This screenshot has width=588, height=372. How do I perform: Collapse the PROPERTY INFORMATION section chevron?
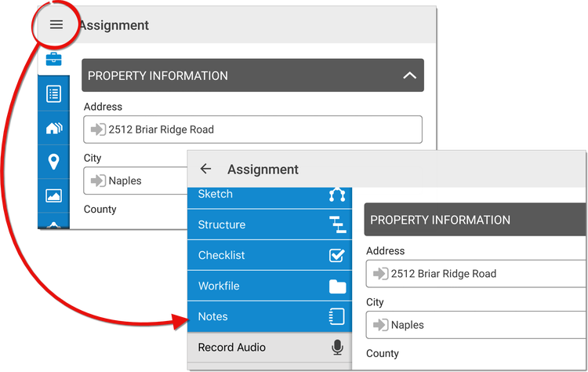pos(409,75)
